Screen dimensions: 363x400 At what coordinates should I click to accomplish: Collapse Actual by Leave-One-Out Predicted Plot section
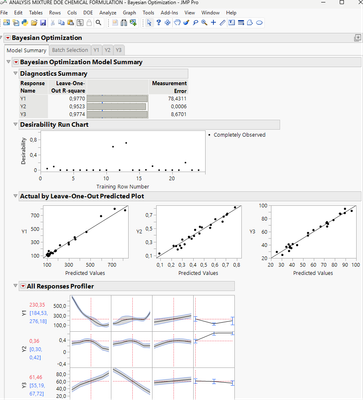[x=15, y=196]
